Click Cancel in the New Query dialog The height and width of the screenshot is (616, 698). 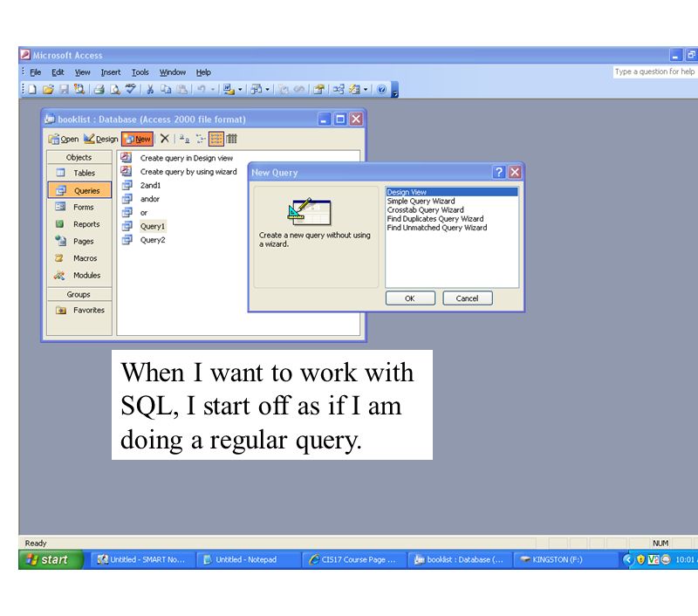pyautogui.click(x=467, y=298)
